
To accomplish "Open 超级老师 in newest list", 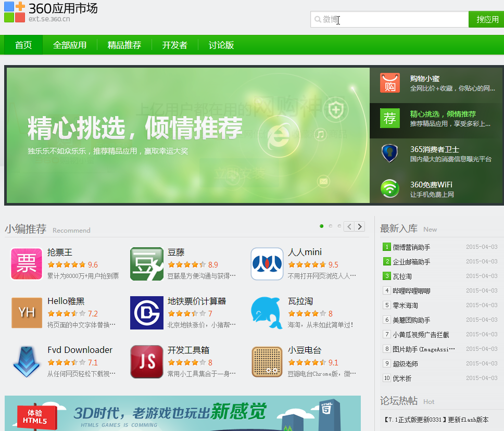I will (x=405, y=364).
